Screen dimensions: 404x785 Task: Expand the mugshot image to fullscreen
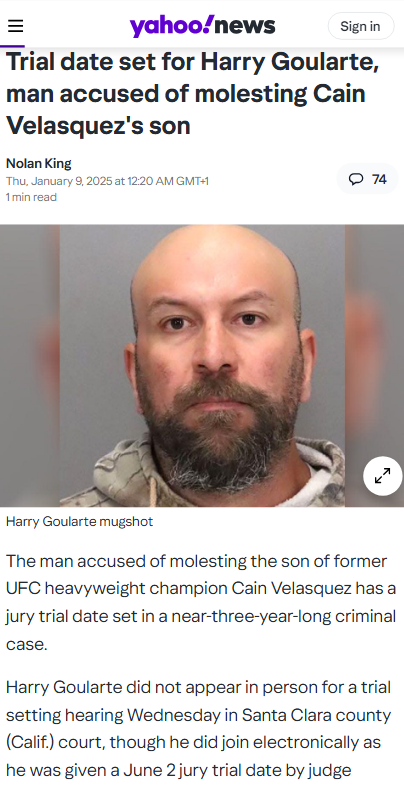(x=382, y=476)
